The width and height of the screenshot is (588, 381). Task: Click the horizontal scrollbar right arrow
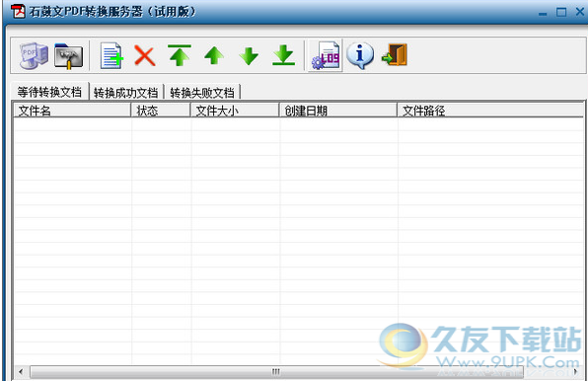pyautogui.click(x=575, y=372)
